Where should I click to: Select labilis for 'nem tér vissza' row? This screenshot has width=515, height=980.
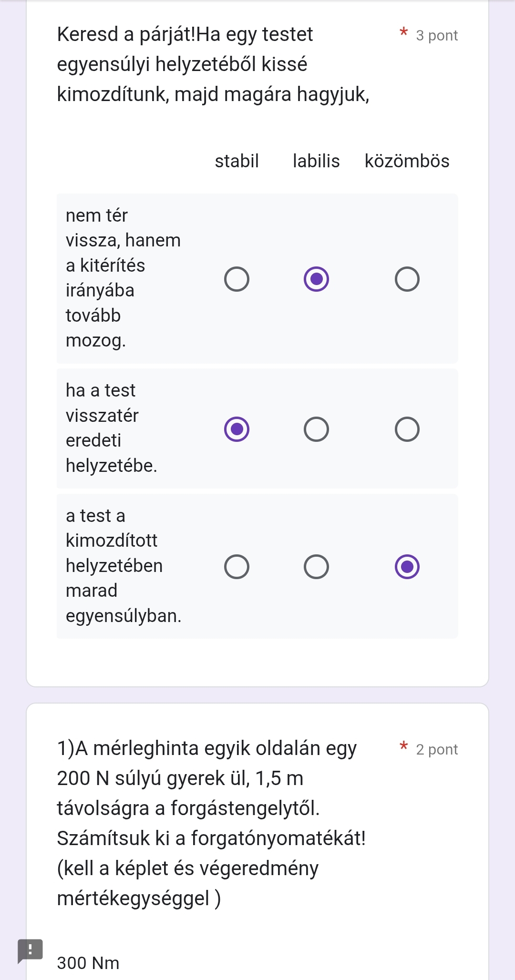pos(316,279)
